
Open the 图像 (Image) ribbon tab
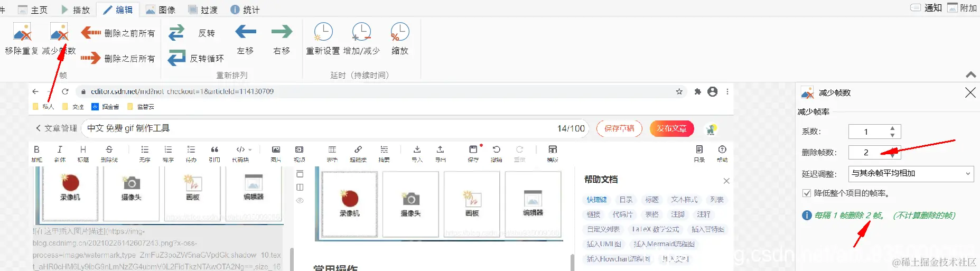click(161, 10)
